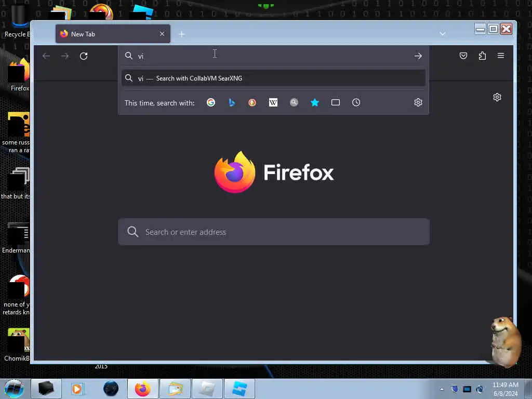The height and width of the screenshot is (399, 532).
Task: Personalize New Tab with gear icon
Action: (x=497, y=97)
